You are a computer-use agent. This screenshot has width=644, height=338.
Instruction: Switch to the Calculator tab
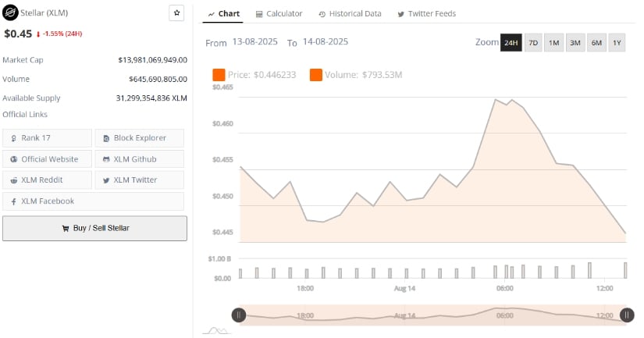coord(279,14)
